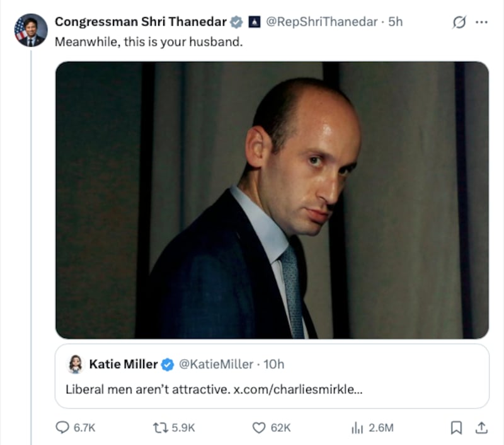504x445 pixels.
Task: Open view analytics showing 2.6M views
Action: [x=358, y=427]
